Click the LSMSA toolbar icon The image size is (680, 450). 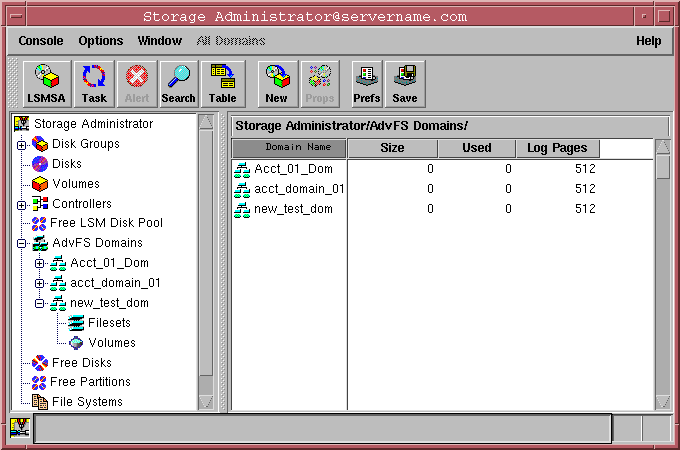46,84
